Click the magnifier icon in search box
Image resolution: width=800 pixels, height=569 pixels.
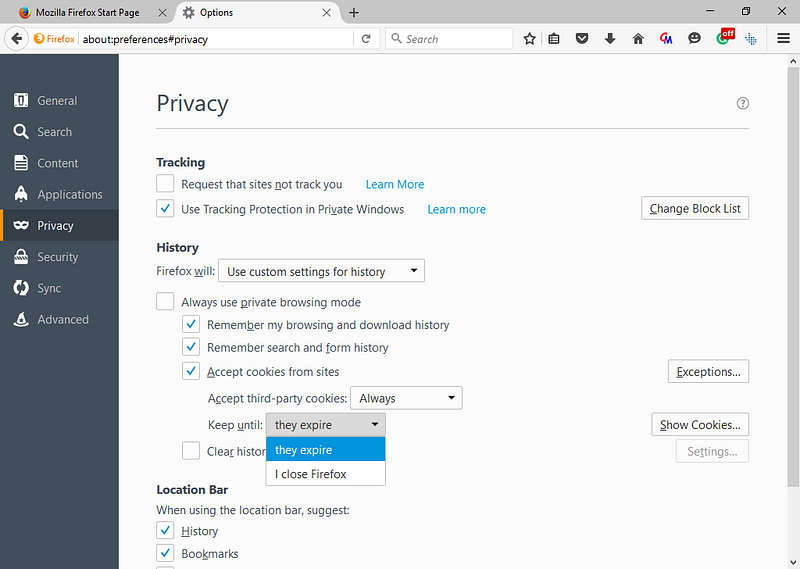coord(396,38)
